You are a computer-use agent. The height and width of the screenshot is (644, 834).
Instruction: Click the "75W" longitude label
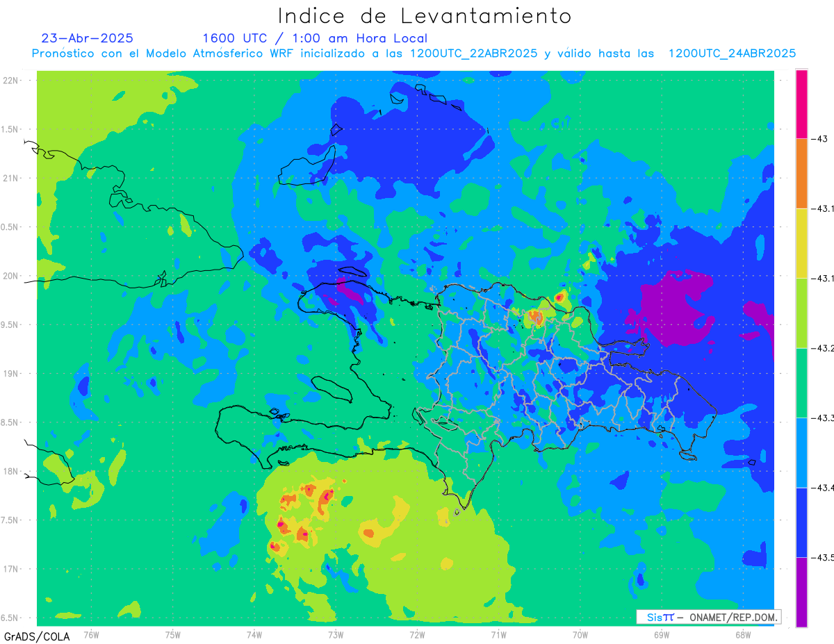coord(173,634)
